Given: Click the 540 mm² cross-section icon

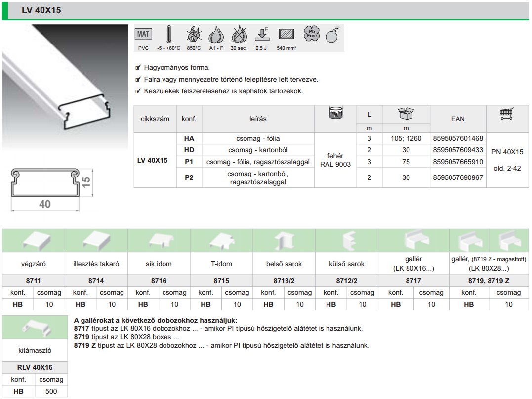Looking at the screenshot, I should pyautogui.click(x=286, y=35).
